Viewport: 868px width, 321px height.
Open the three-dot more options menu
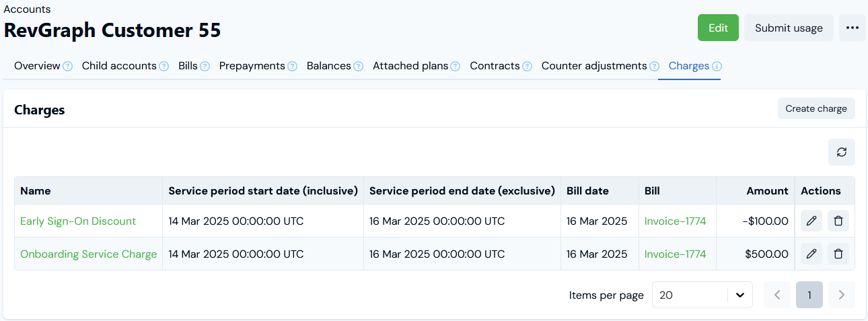click(853, 28)
